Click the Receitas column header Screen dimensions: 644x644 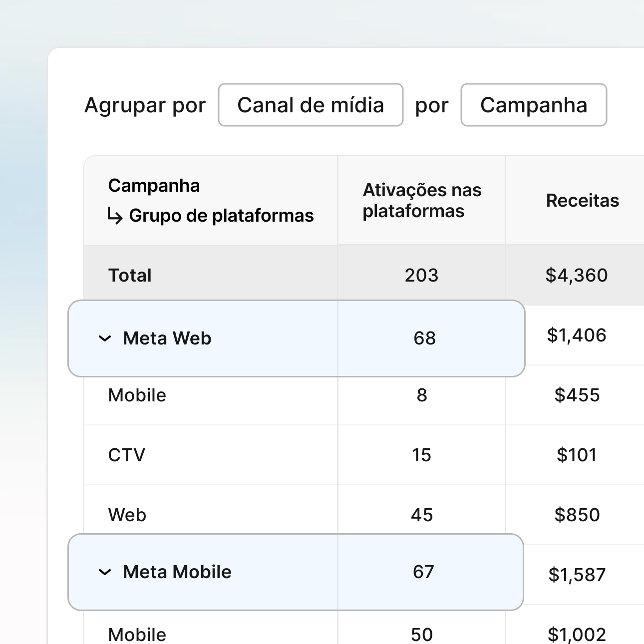tap(582, 200)
